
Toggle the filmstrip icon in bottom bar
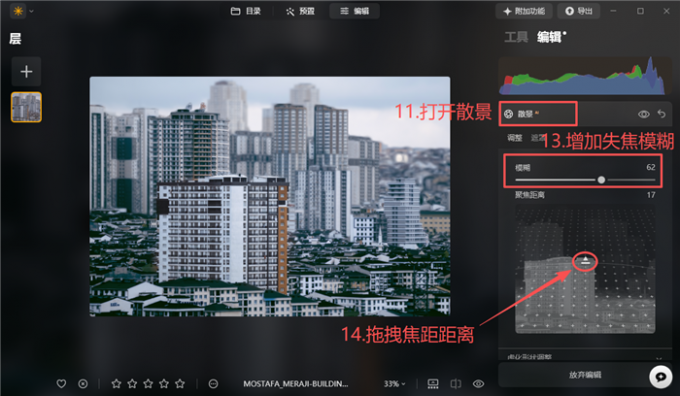pos(433,383)
